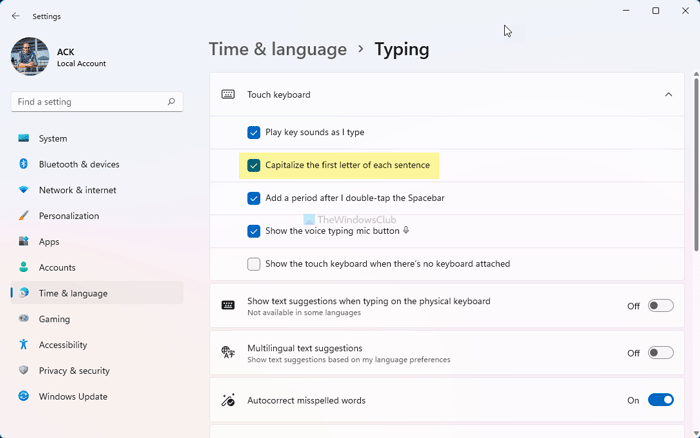Click the Accessibility figure icon
This screenshot has height=438, width=700.
pyautogui.click(x=23, y=345)
